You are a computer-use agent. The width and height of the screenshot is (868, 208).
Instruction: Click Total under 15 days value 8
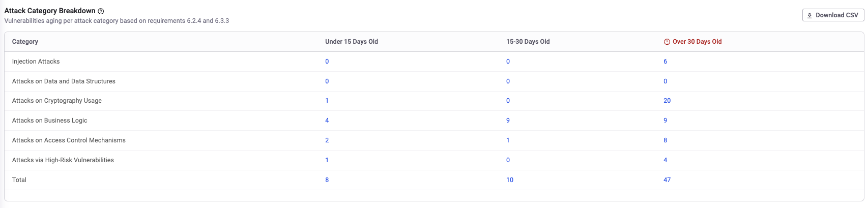tap(327, 180)
